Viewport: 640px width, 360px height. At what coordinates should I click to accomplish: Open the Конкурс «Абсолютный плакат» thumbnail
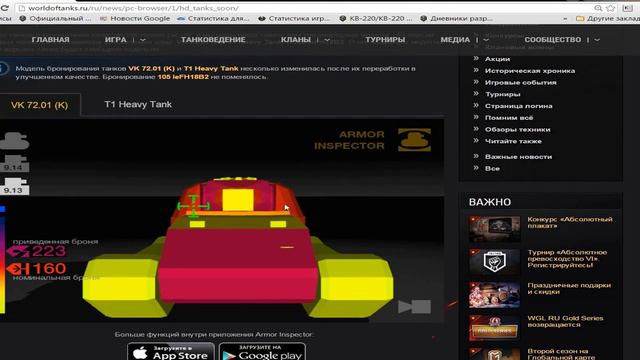(x=494, y=229)
